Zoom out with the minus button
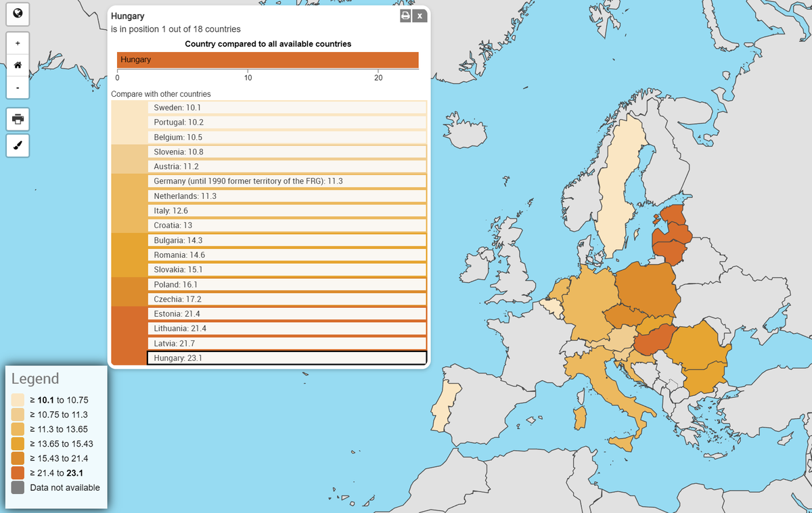 [x=18, y=87]
